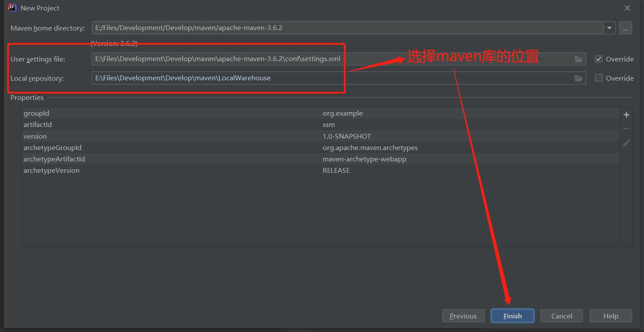Click the IntelliJ icon in title bar
The height and width of the screenshot is (332, 644).
tap(12, 8)
